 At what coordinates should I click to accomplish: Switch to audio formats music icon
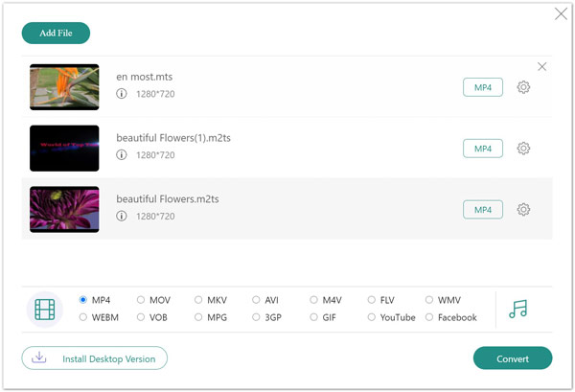coord(518,309)
